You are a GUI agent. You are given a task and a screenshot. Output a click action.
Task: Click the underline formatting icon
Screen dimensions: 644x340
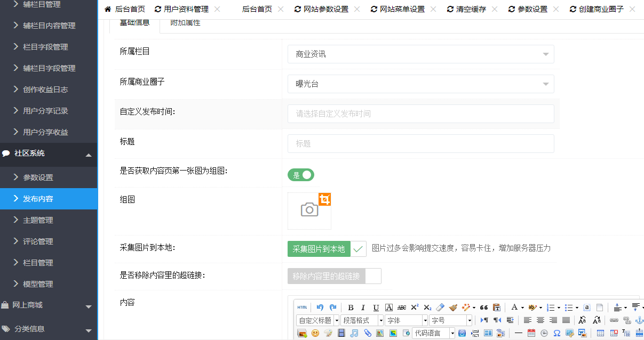pyautogui.click(x=376, y=307)
